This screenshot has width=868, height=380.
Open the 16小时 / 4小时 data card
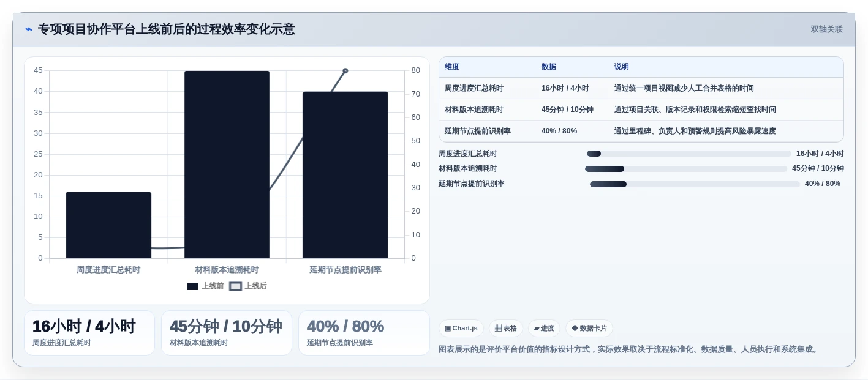point(89,333)
